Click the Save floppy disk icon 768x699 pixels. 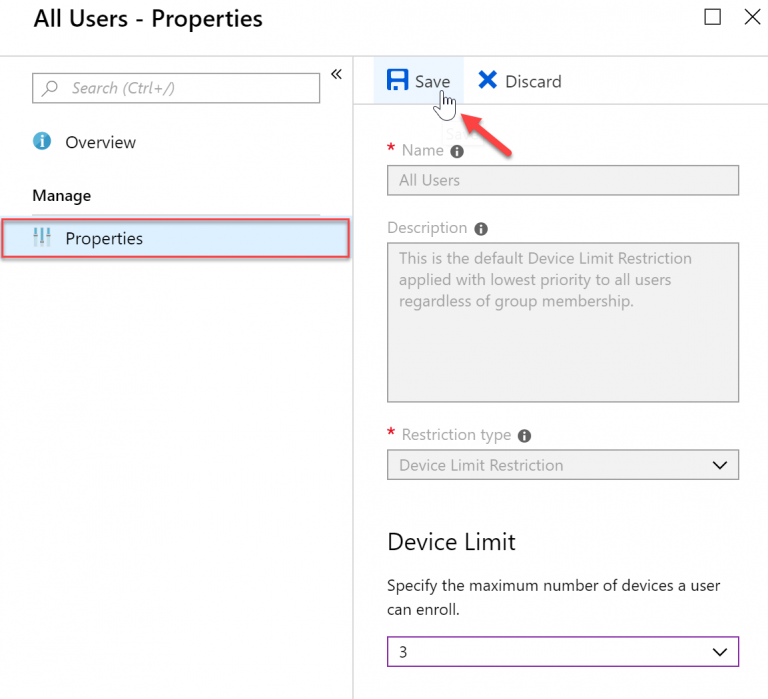[x=397, y=80]
